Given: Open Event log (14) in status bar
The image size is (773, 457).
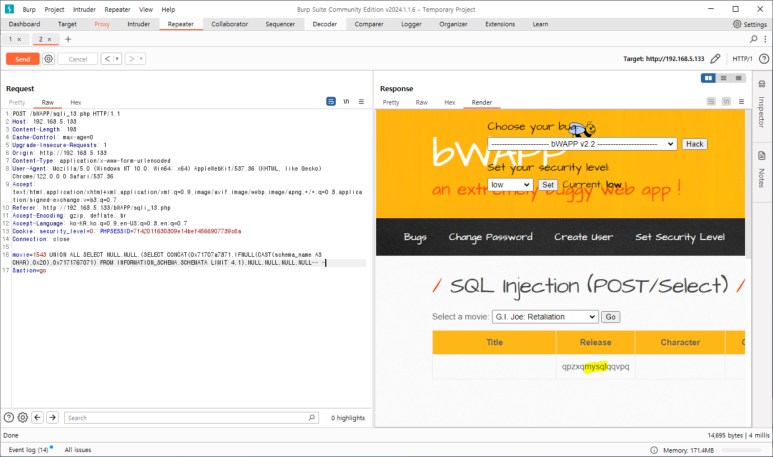Looking at the screenshot, I should click(29, 450).
